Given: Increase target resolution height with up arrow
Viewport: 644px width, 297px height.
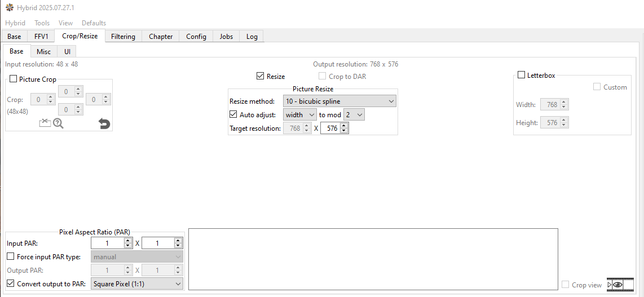Looking at the screenshot, I should (344, 126).
